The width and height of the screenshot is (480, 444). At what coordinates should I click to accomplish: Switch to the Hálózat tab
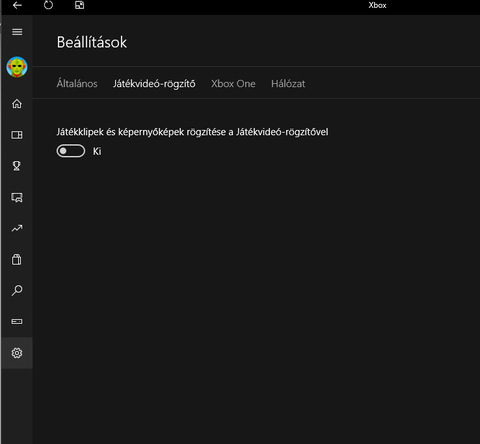(288, 84)
